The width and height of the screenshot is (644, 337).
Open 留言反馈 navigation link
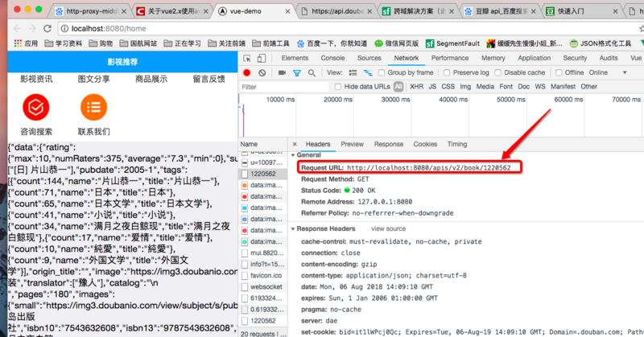coord(208,79)
